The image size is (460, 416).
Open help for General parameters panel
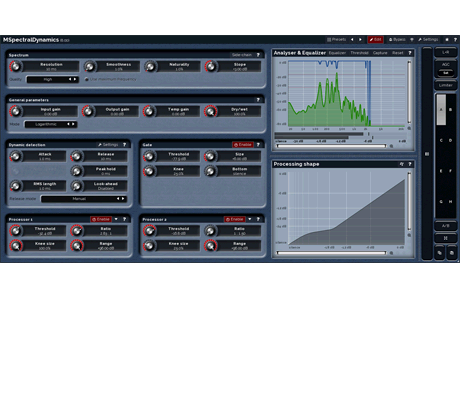(x=258, y=100)
